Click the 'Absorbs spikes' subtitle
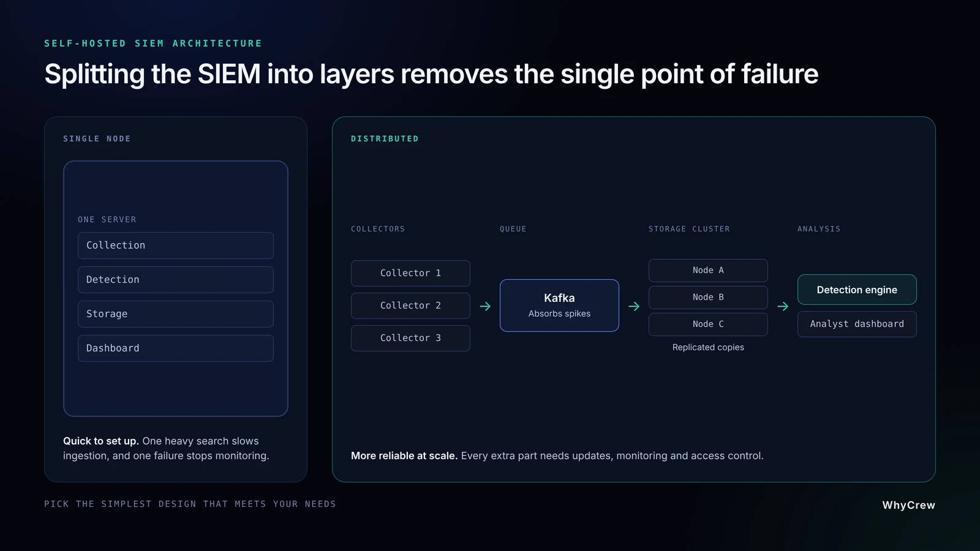Viewport: 980px width, 551px height. point(559,313)
